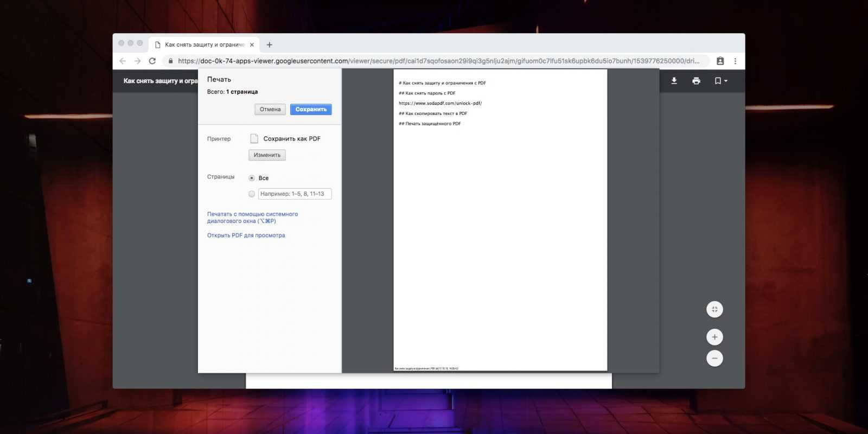Click the printer icon in viewer toolbar
The height and width of the screenshot is (434, 868).
(x=696, y=81)
